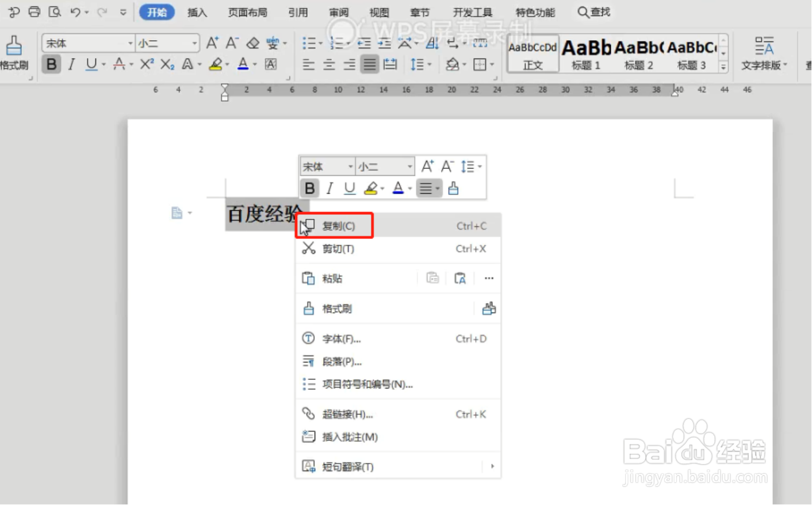The height and width of the screenshot is (505, 812).
Task: Open the 插入 ribbon tab
Action: 197,12
